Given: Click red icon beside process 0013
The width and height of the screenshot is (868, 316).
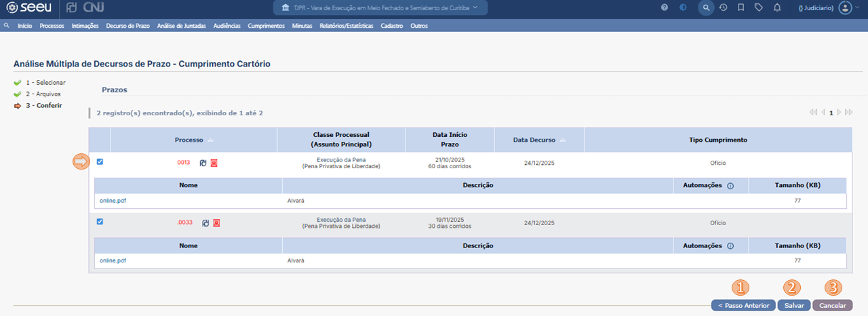Looking at the screenshot, I should 214,163.
